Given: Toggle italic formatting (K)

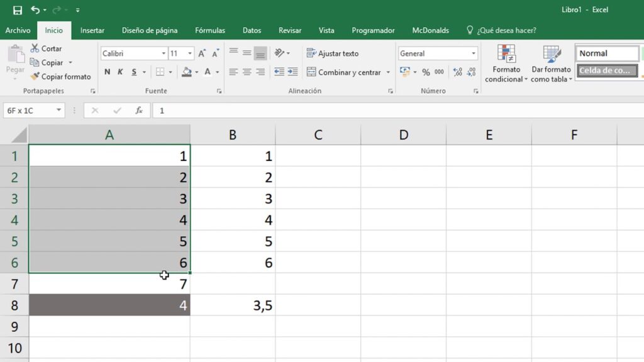Looking at the screenshot, I should point(119,72).
